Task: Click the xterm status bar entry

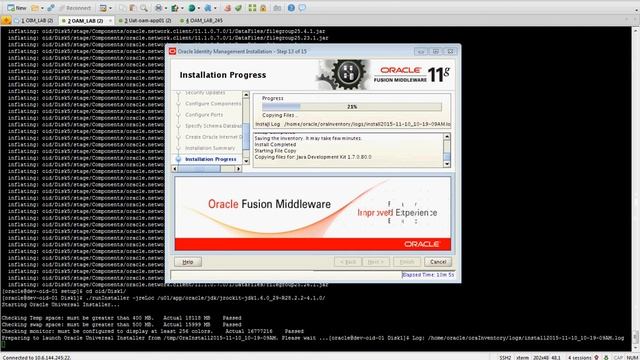Action: (x=522, y=357)
